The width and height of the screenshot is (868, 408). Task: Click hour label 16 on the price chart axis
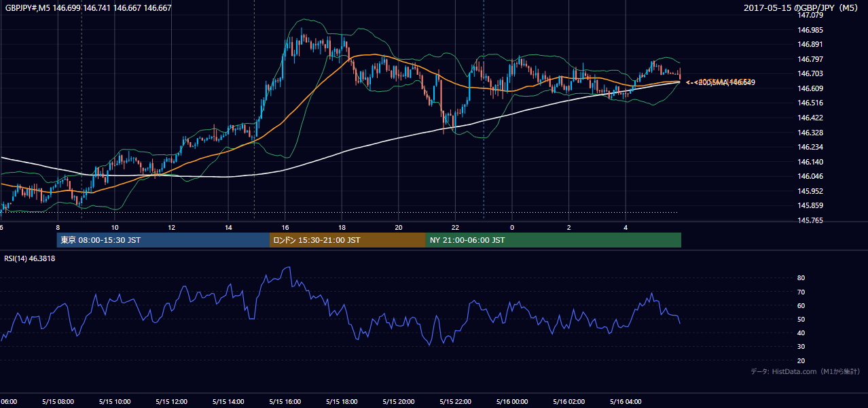(x=285, y=227)
